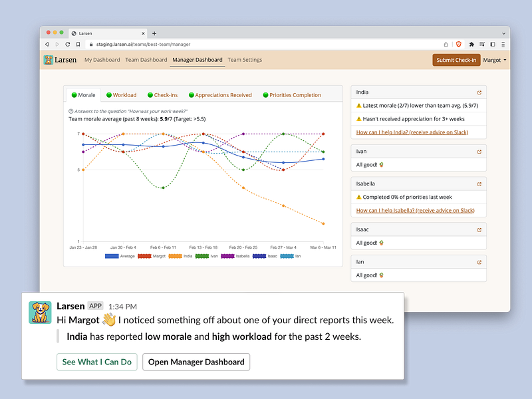The width and height of the screenshot is (532, 399).
Task: Select the Morale chart tab
Action: [x=84, y=95]
